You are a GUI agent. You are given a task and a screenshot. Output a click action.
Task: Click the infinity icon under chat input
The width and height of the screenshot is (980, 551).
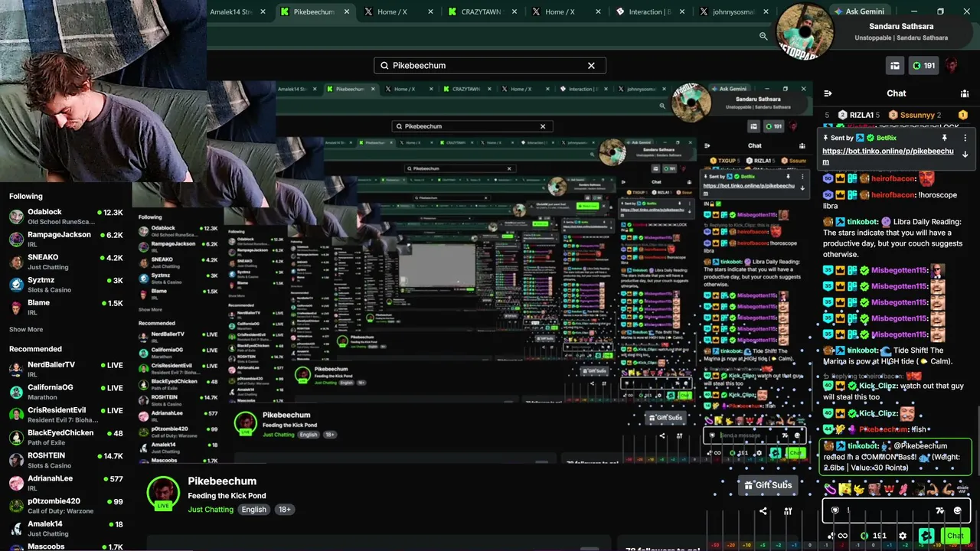pos(843,536)
